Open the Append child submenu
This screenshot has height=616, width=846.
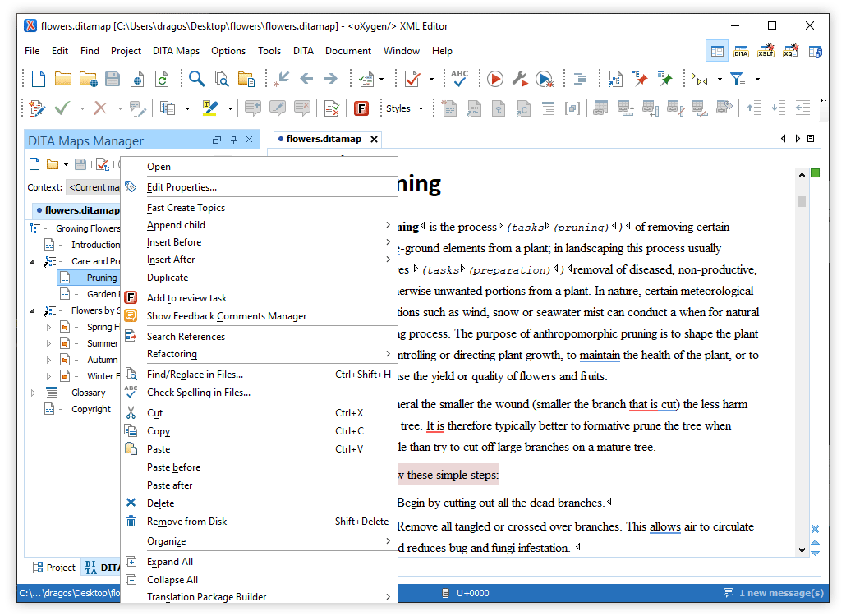point(259,225)
